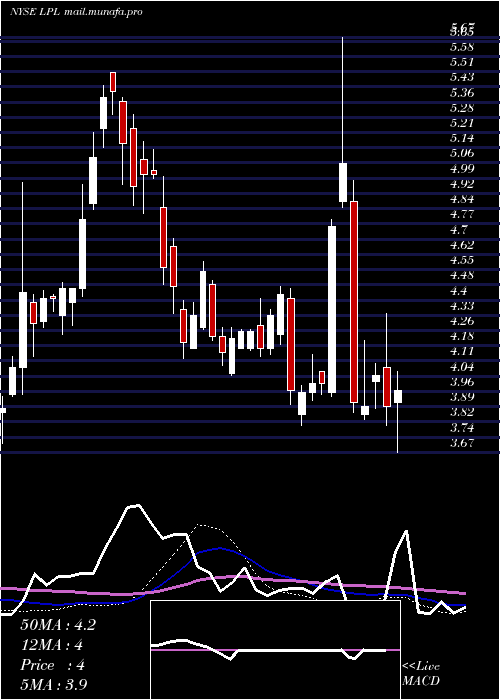Click the 4.84 price axis label
The width and height of the screenshot is (500, 700).
462,199
